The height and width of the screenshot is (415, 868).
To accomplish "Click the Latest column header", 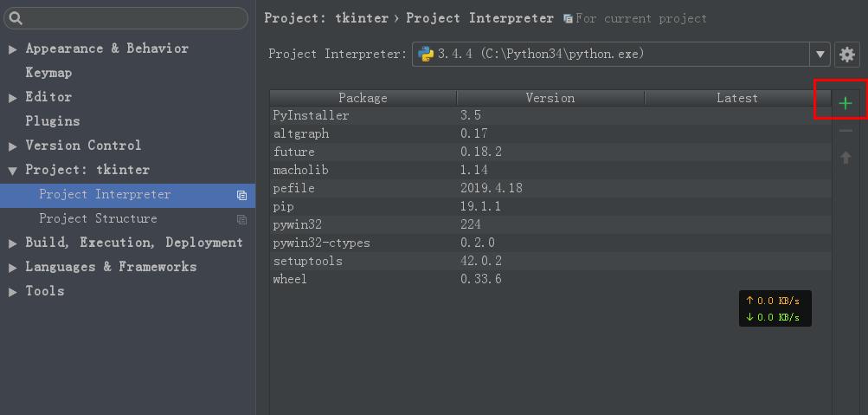I will (x=737, y=98).
